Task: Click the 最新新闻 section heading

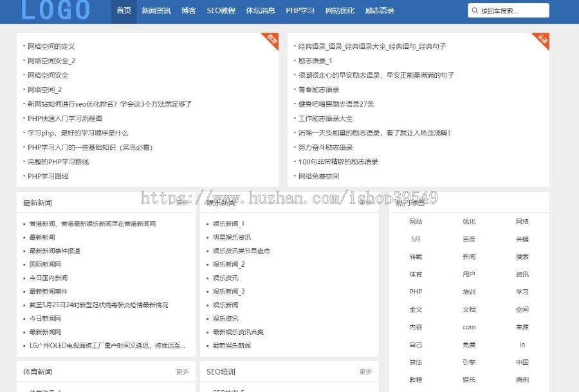Action: pyautogui.click(x=38, y=203)
